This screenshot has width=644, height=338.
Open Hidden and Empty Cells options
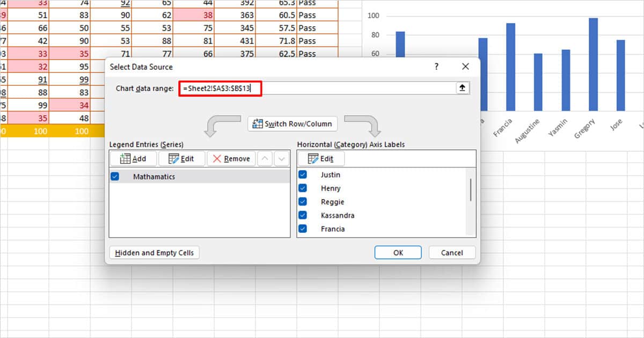coord(155,253)
